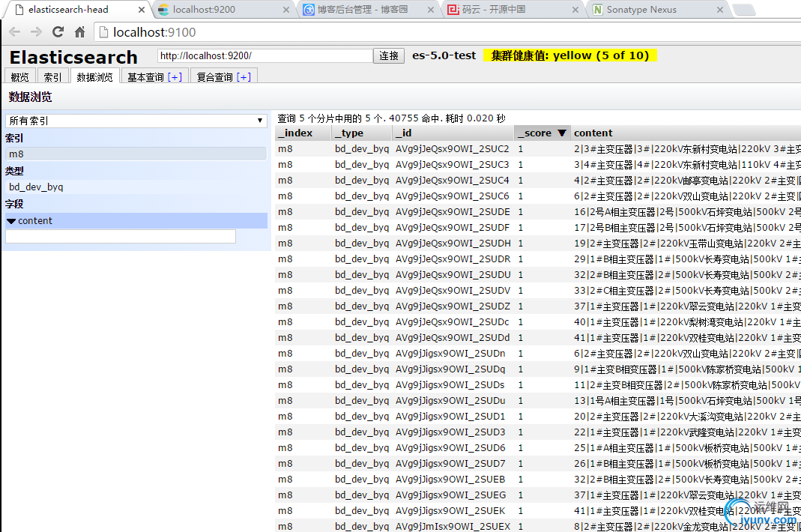Click id cell AVg9jJeQsx9OWI_2SUC2
Screen dimensions: 801x532
click(x=453, y=148)
